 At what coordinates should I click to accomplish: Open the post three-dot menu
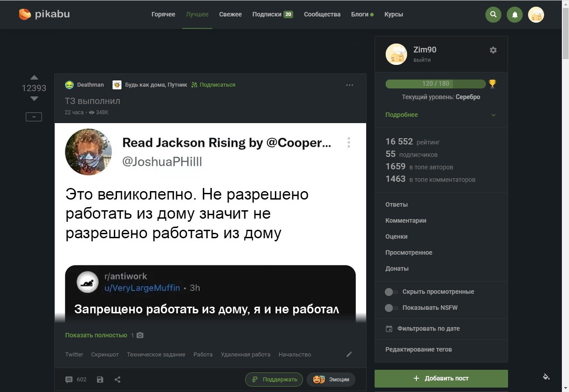[350, 85]
